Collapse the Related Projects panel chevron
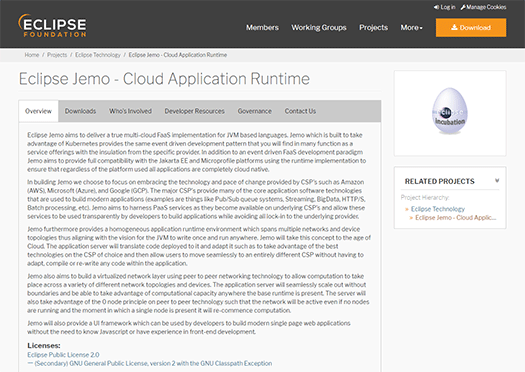The width and height of the screenshot is (525, 372). [497, 181]
